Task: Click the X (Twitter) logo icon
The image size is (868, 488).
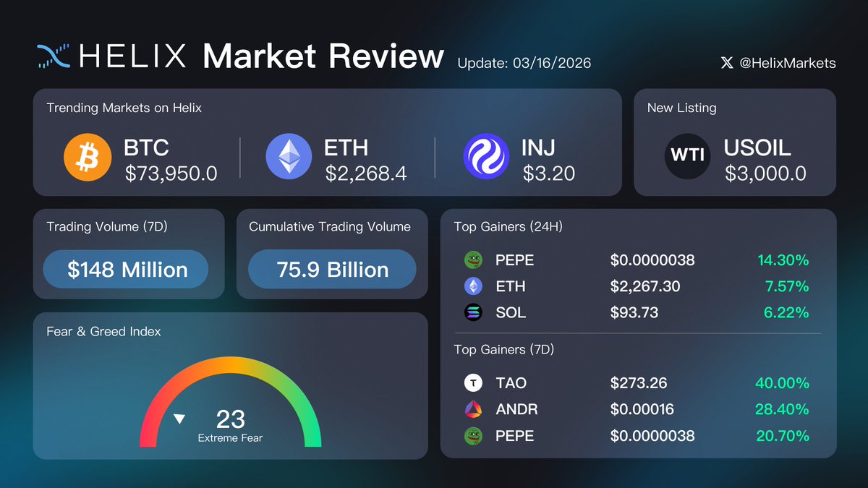Action: click(727, 63)
